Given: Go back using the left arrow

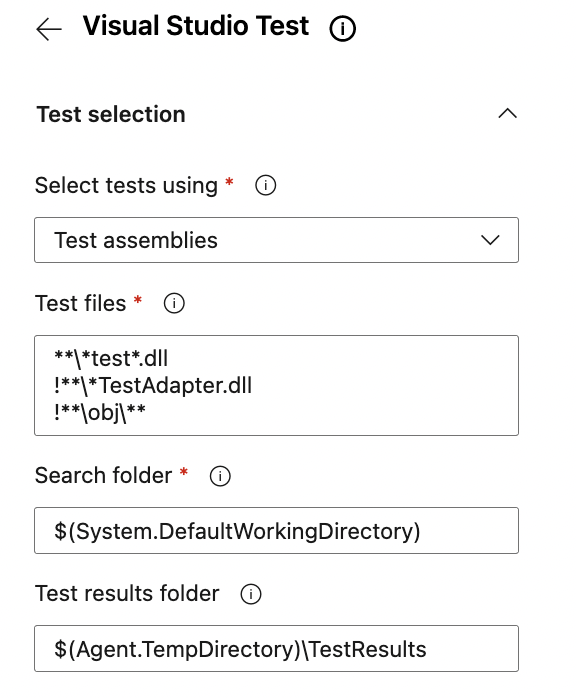Looking at the screenshot, I should tap(49, 29).
